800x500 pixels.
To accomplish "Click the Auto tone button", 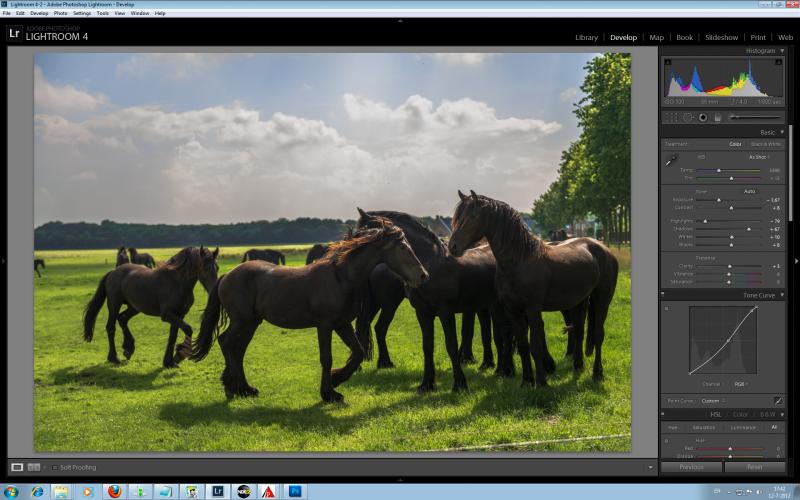I will pyautogui.click(x=749, y=191).
